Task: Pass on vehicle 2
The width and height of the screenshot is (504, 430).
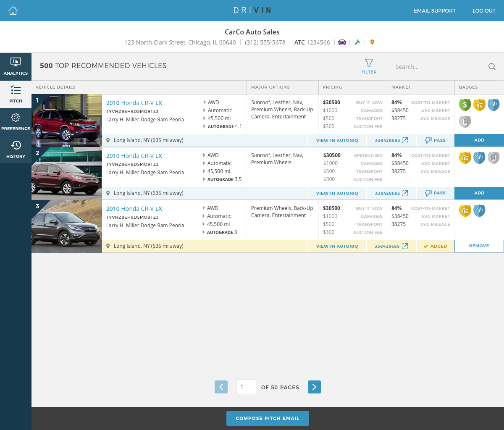Action: tap(435, 193)
